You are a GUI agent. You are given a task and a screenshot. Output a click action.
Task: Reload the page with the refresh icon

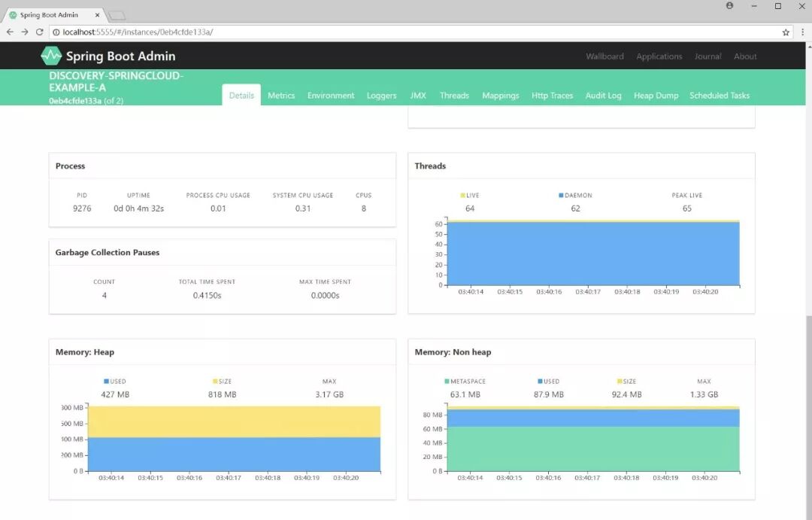click(x=39, y=32)
